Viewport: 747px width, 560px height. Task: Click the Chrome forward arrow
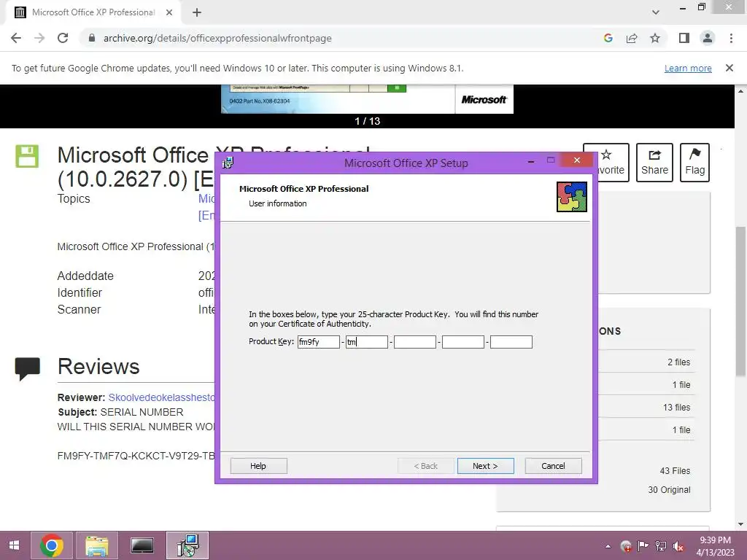tap(39, 38)
